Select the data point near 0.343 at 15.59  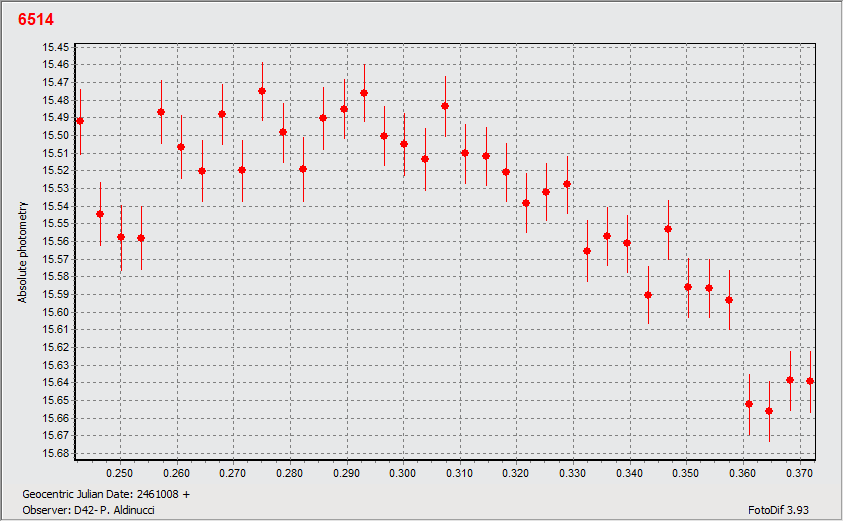(648, 295)
